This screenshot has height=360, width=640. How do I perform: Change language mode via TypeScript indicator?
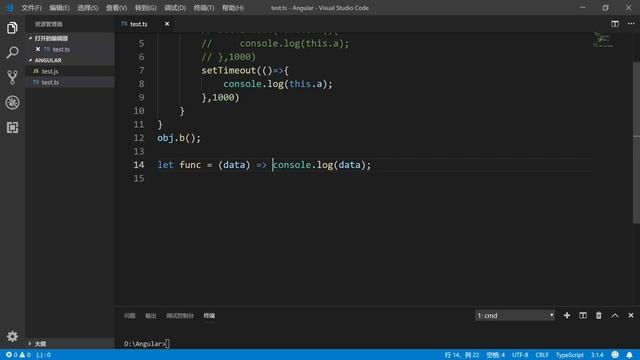coord(569,355)
